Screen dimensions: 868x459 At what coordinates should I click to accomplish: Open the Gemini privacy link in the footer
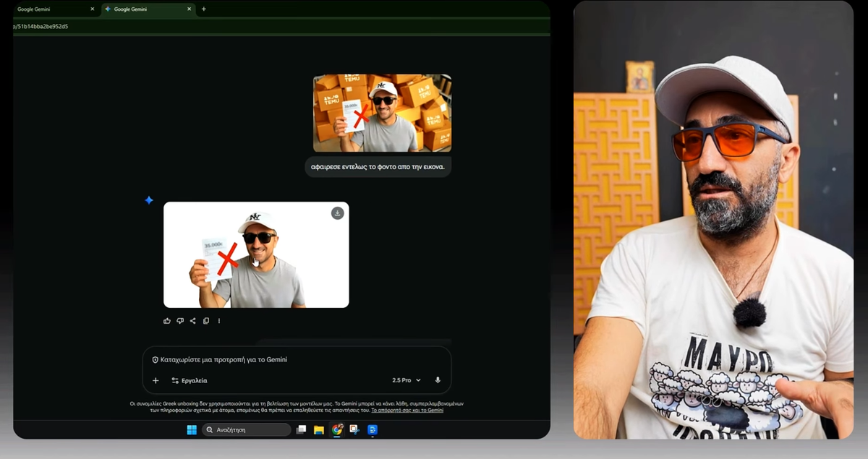407,410
